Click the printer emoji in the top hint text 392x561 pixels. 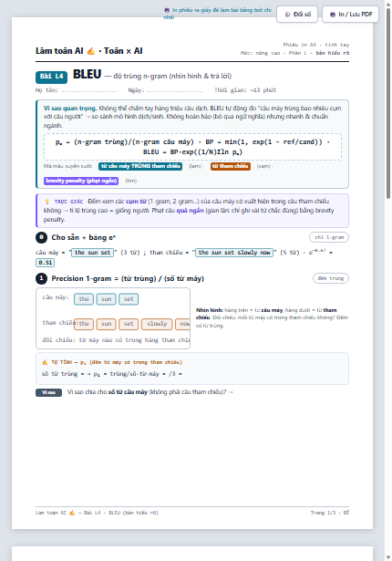pyautogui.click(x=167, y=10)
